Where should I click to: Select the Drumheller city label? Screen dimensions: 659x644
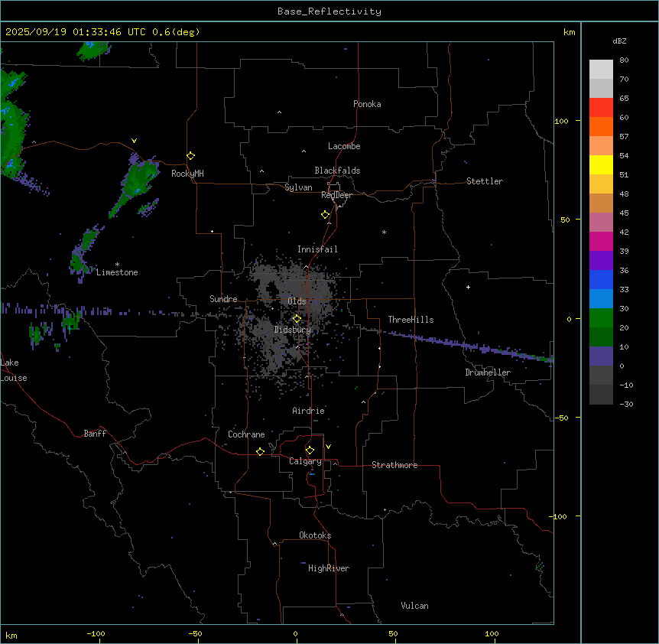[x=487, y=372]
